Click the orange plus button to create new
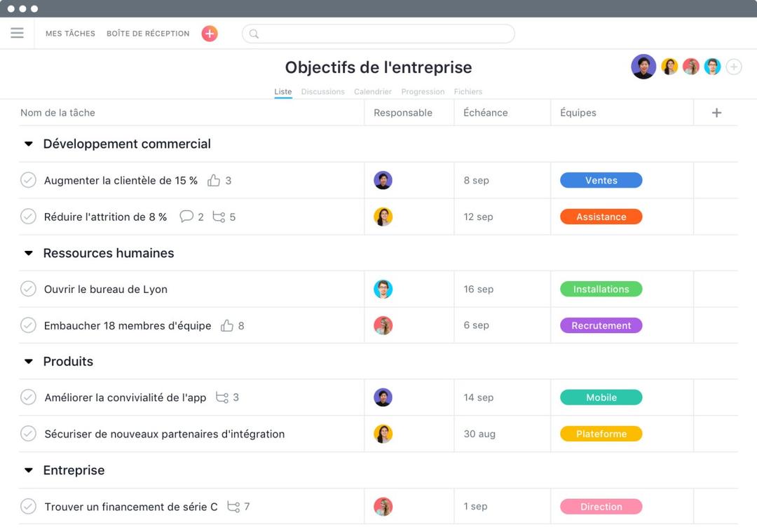Image resolution: width=757 pixels, height=532 pixels. coord(209,33)
